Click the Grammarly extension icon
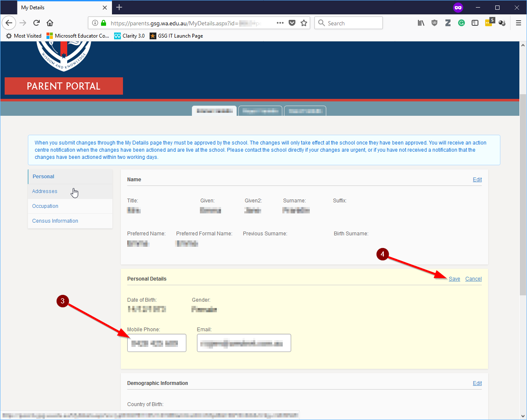The height and width of the screenshot is (420, 527). [x=461, y=23]
